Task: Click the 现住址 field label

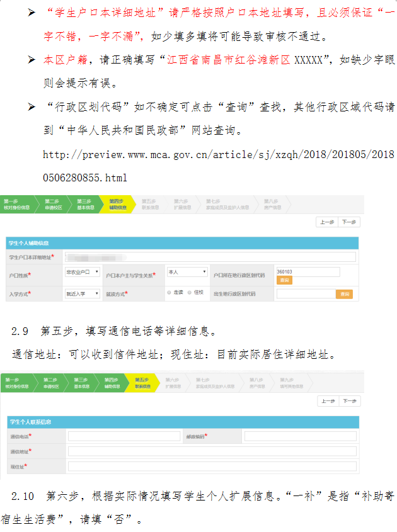Action: click(x=18, y=467)
